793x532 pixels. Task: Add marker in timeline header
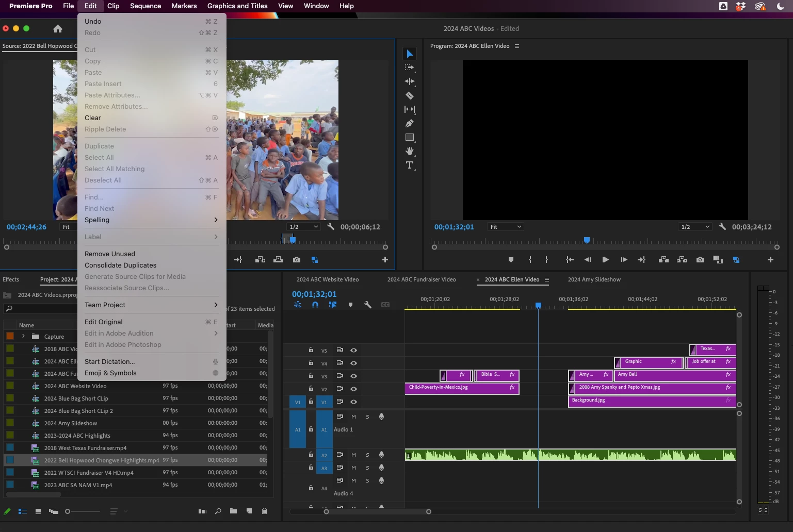tap(350, 305)
